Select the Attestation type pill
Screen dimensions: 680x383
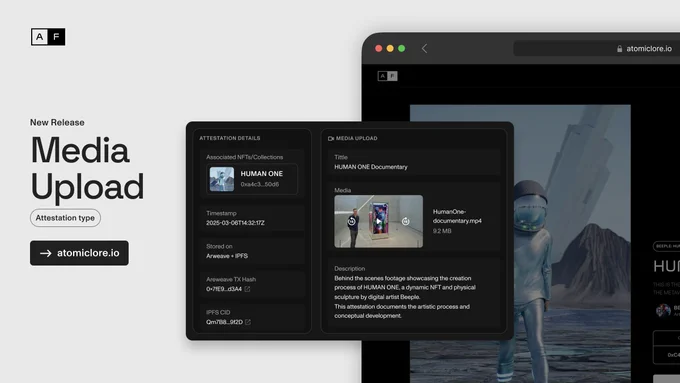pyautogui.click(x=65, y=218)
